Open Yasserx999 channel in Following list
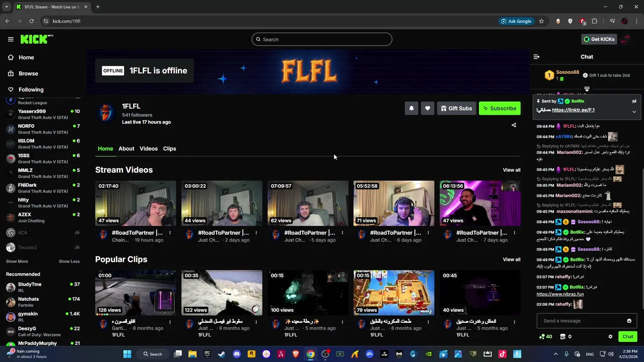This screenshot has width=644, height=362. (43, 114)
